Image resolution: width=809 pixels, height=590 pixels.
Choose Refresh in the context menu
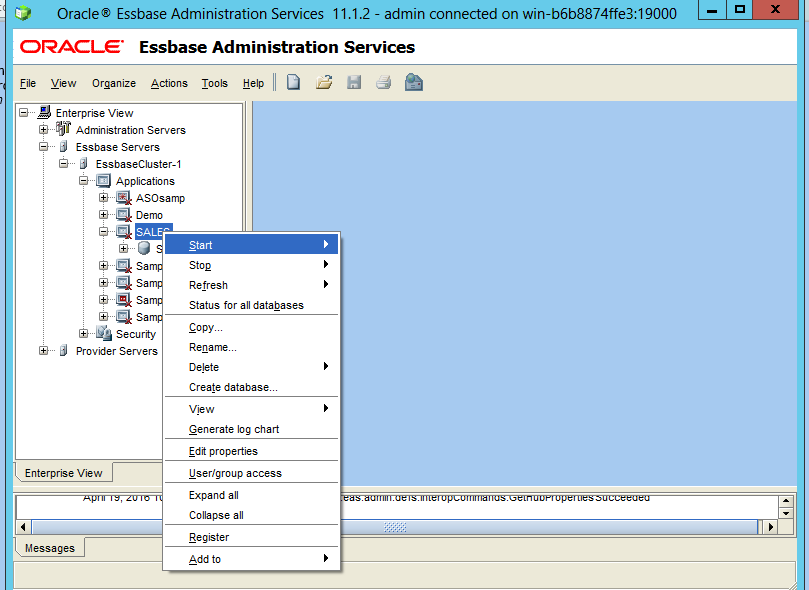tap(251, 285)
